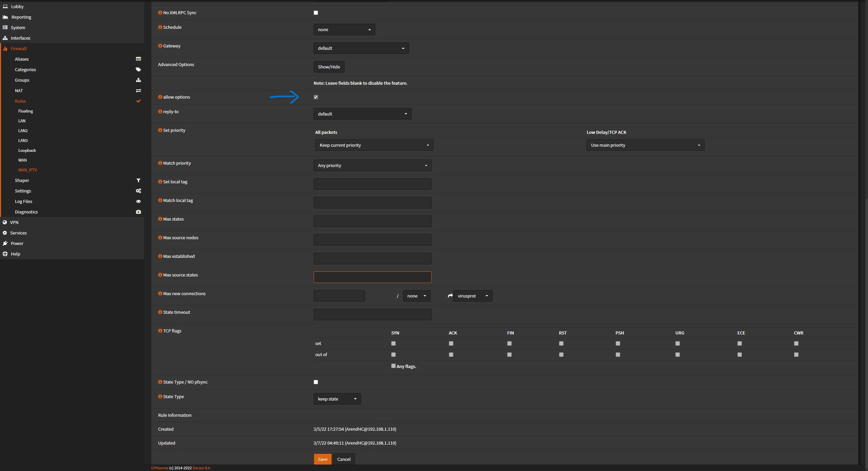Open the WAN_IPTV rules page

[27, 170]
